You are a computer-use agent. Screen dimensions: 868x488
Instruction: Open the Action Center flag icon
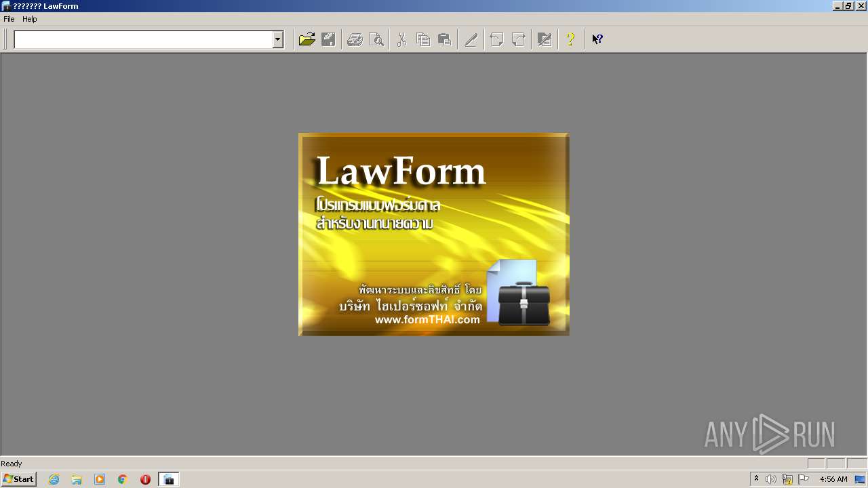coord(804,479)
